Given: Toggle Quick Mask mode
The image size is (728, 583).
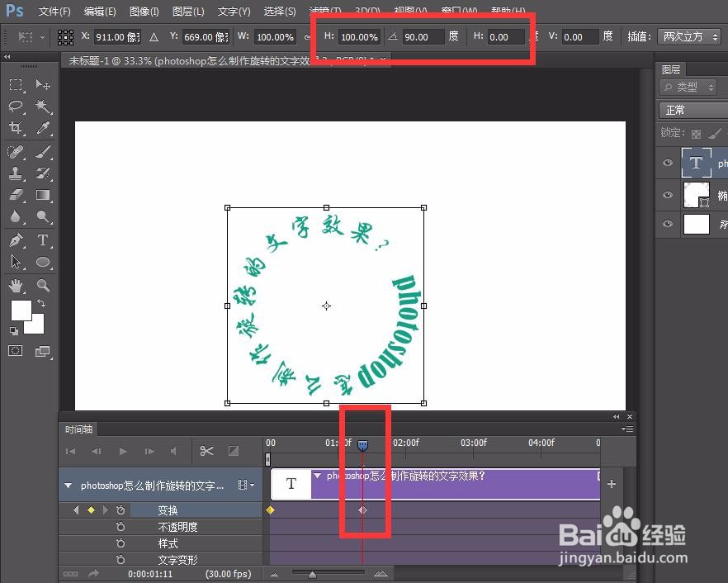Looking at the screenshot, I should point(16,351).
